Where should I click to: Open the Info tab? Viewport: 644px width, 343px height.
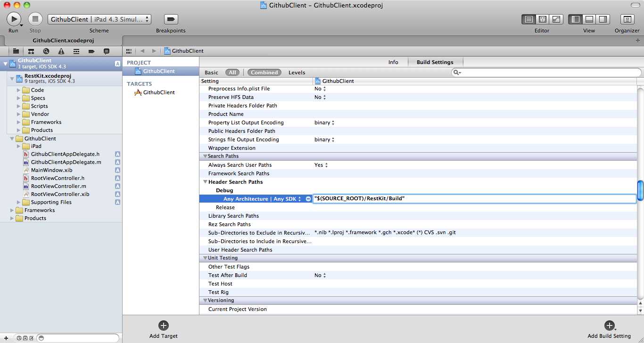point(393,62)
